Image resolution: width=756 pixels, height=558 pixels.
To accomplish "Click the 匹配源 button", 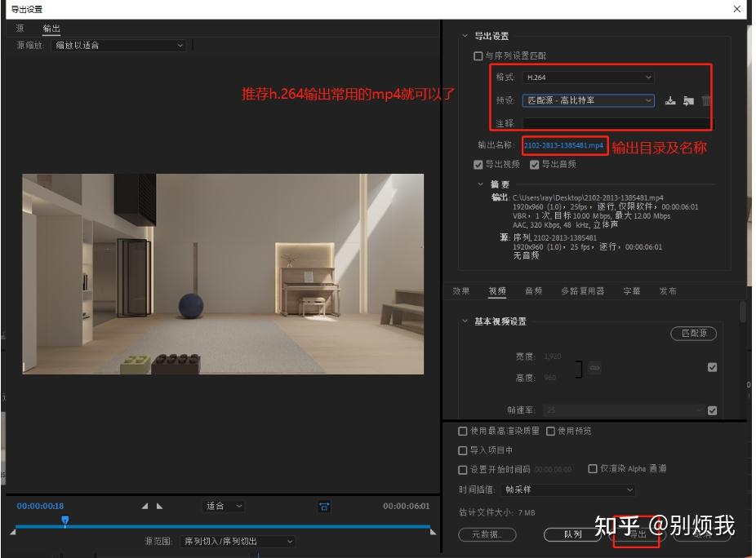I will tap(693, 334).
